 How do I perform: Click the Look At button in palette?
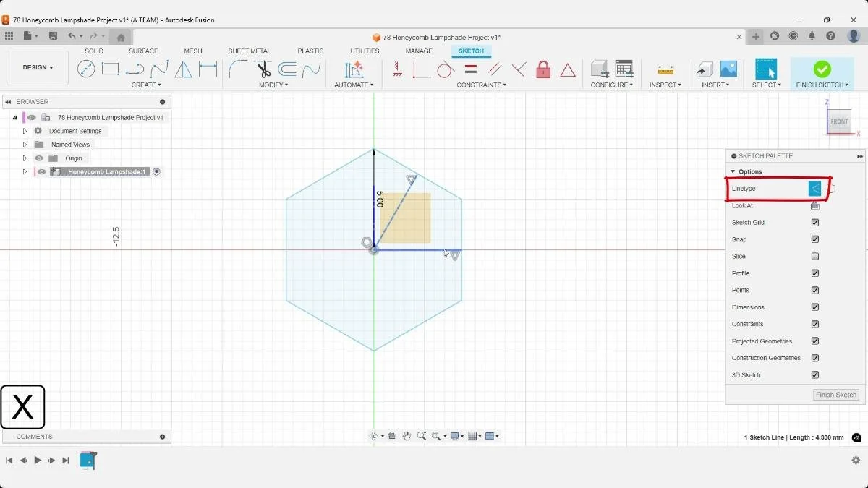click(x=815, y=205)
